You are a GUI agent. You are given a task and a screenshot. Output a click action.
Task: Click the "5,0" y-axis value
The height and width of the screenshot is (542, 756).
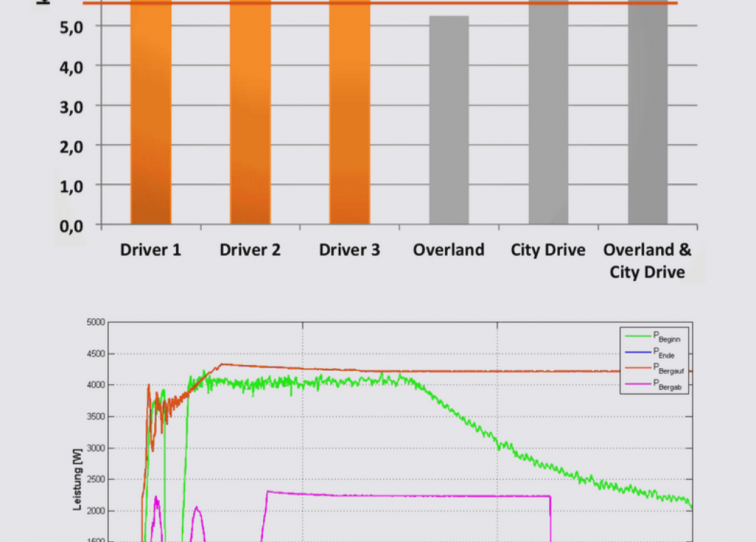tap(71, 28)
